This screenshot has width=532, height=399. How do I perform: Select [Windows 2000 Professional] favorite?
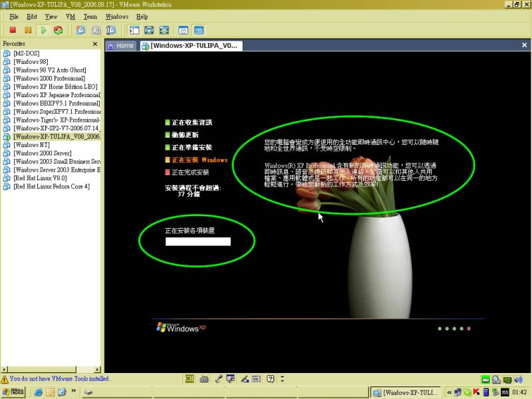tap(49, 78)
